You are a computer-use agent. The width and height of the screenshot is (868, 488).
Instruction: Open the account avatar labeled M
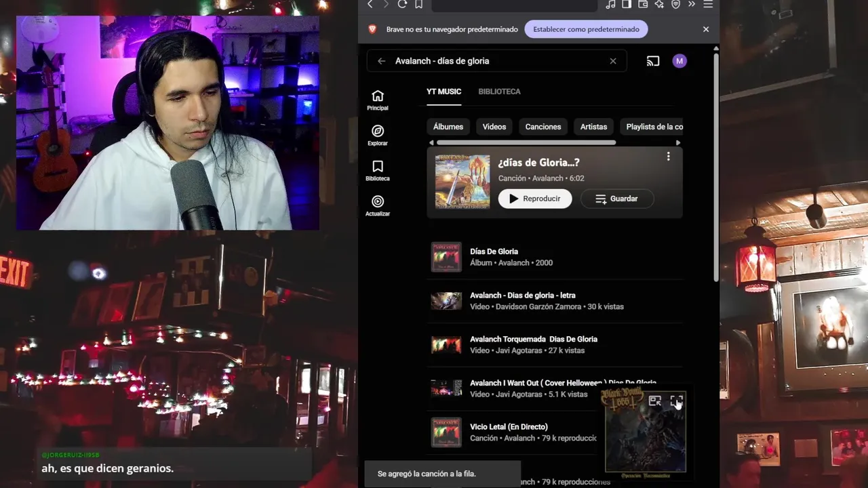click(679, 61)
